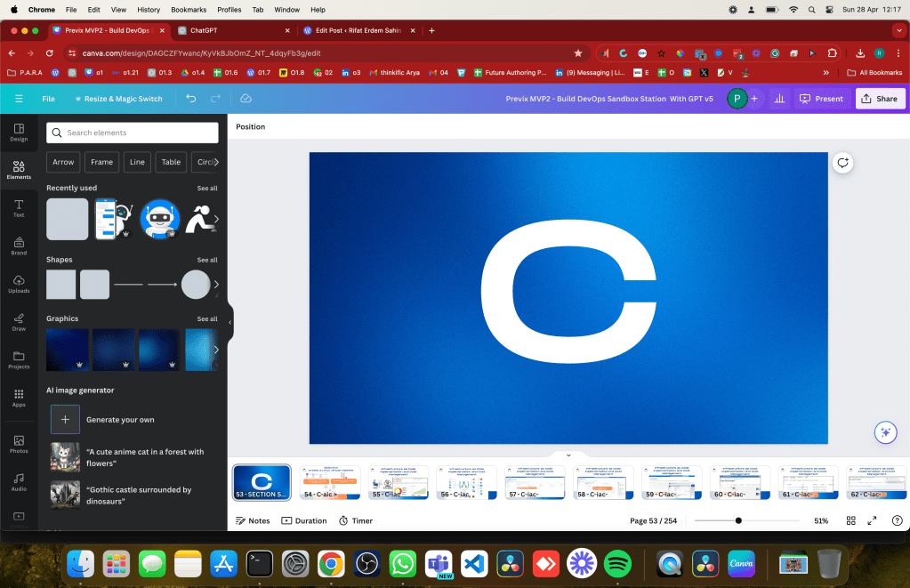Open the Photos panel in sidebar
This screenshot has width=910, height=588.
19,445
